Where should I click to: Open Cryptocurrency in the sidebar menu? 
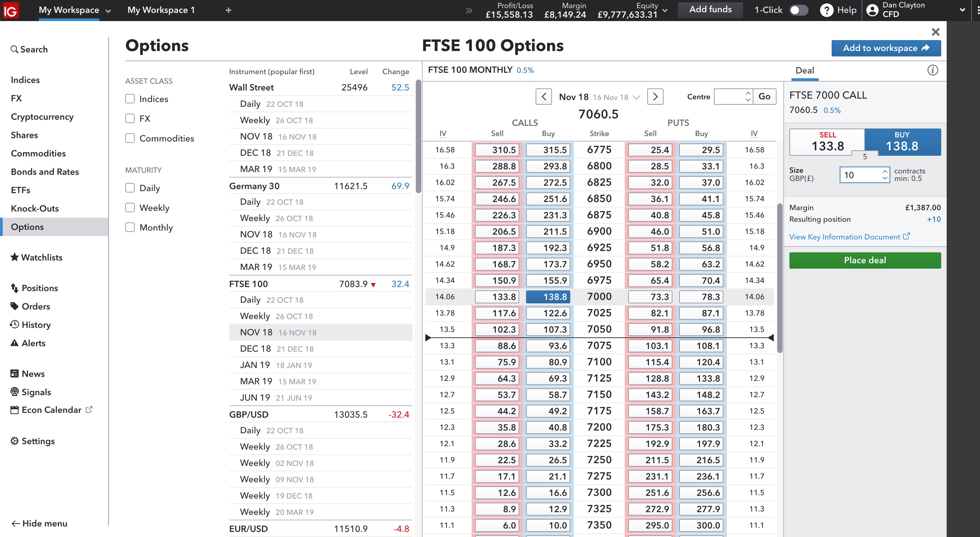point(42,117)
